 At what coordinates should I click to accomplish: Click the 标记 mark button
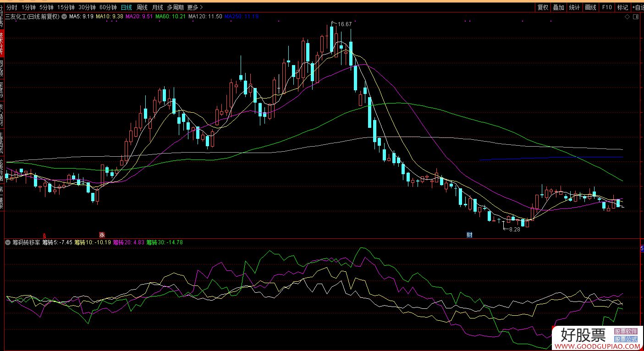(x=622, y=7)
